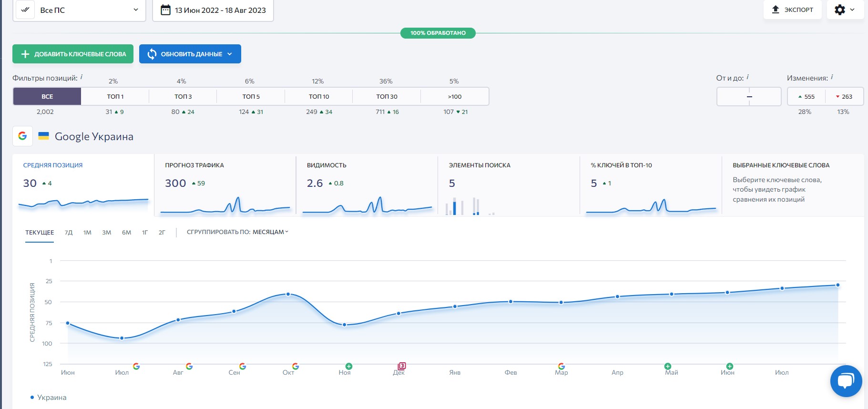The height and width of the screenshot is (409, 868).
Task: Open the date range picker 13 Июн 2022
Action: pyautogui.click(x=213, y=10)
